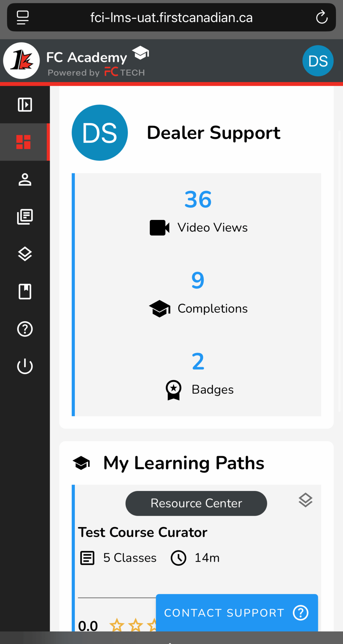
Task: Click the FC Academy maple leaf logo
Action: [x=22, y=61]
